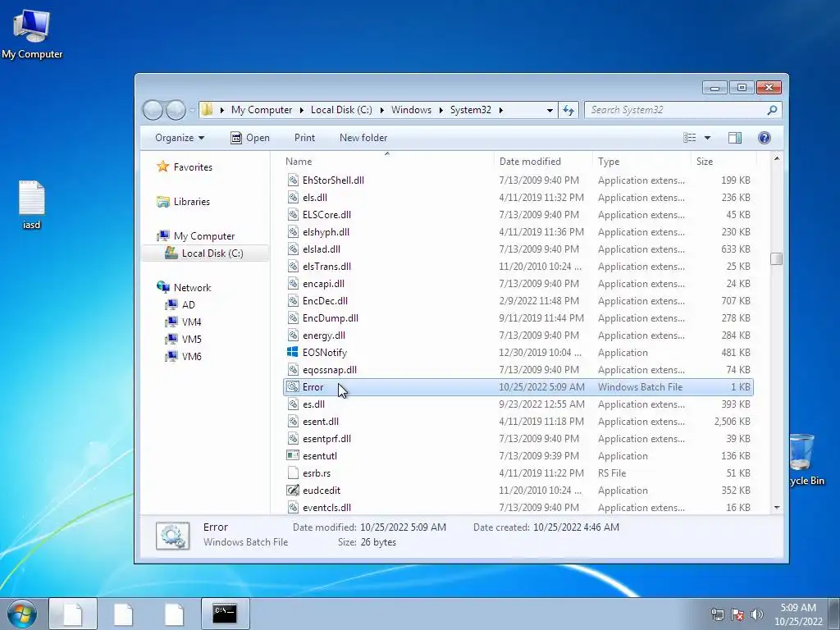Click the Open toolbar button

click(250, 138)
